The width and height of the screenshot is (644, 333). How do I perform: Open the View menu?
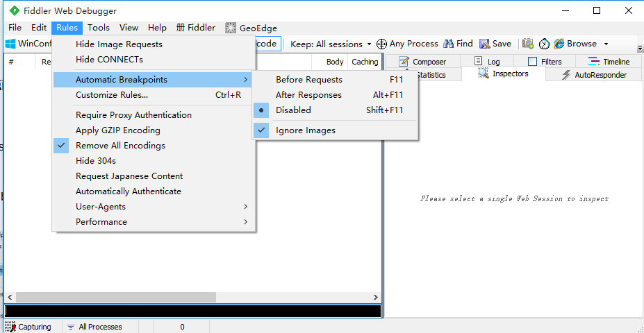(x=129, y=28)
